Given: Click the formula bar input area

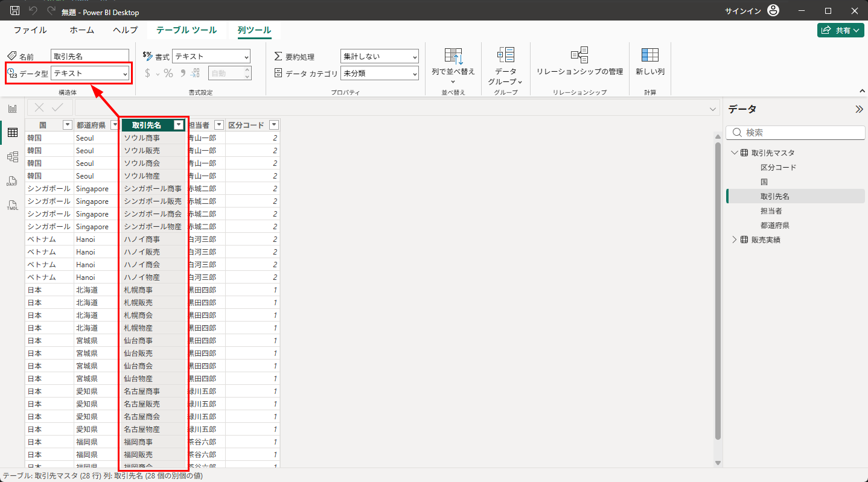Looking at the screenshot, I should (391, 108).
